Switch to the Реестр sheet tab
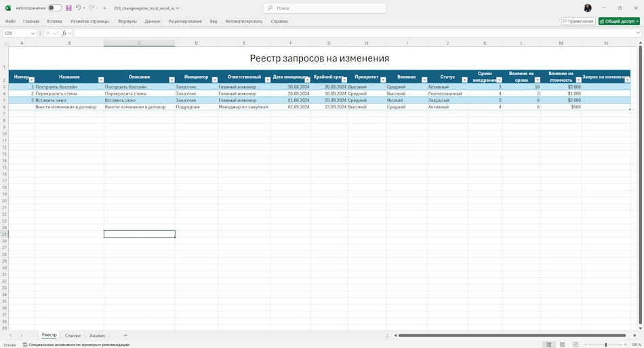Screen dimensions: 644x348 click(x=49, y=335)
